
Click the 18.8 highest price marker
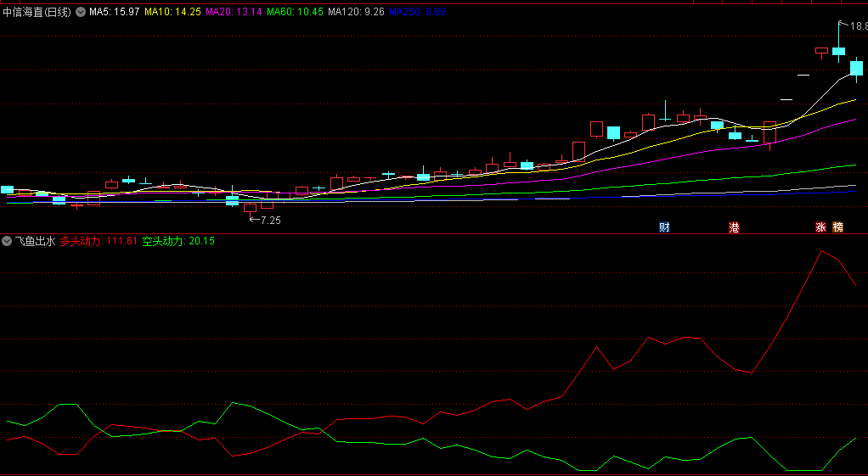(856, 27)
